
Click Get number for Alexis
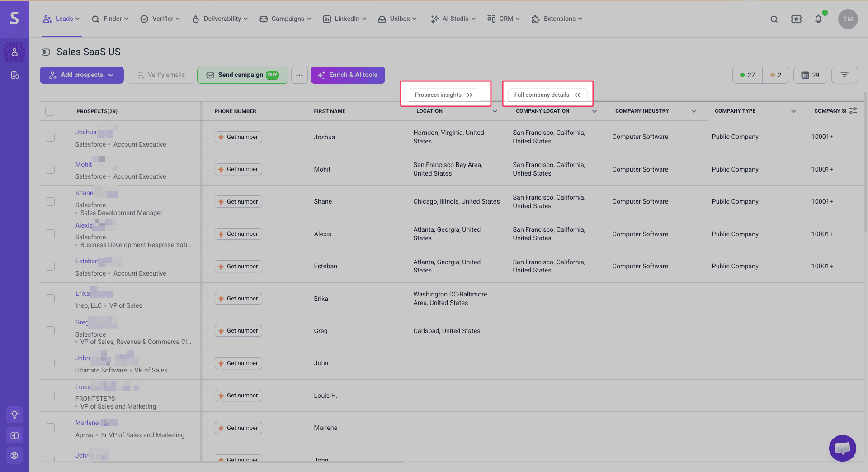(238, 234)
